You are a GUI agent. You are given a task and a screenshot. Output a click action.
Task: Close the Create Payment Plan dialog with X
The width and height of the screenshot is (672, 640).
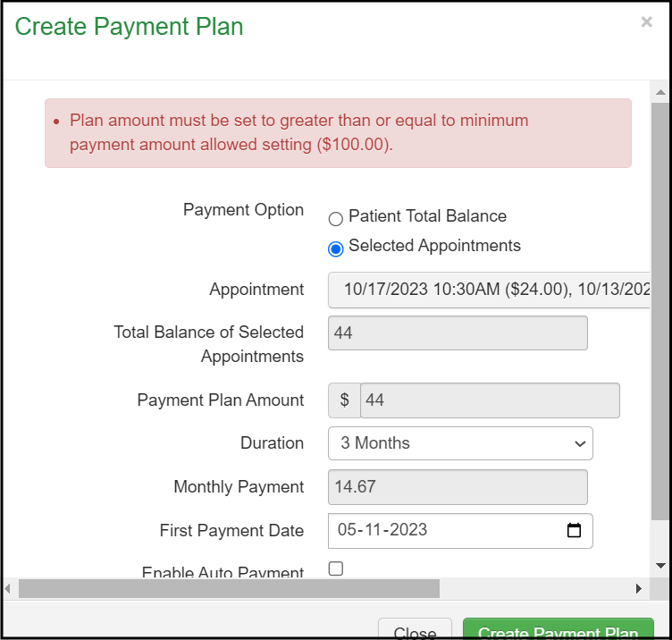click(x=646, y=21)
